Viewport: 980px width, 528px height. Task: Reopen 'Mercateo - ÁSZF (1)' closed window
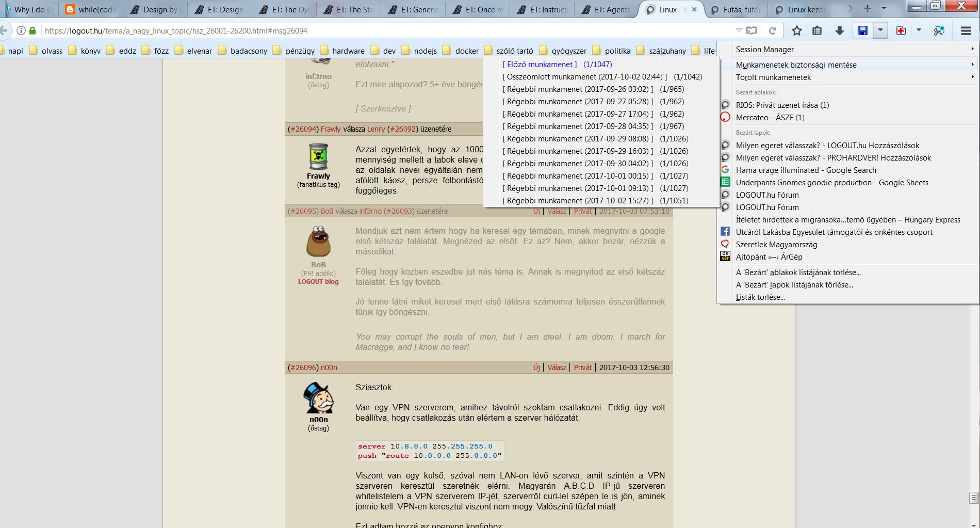pos(848,118)
